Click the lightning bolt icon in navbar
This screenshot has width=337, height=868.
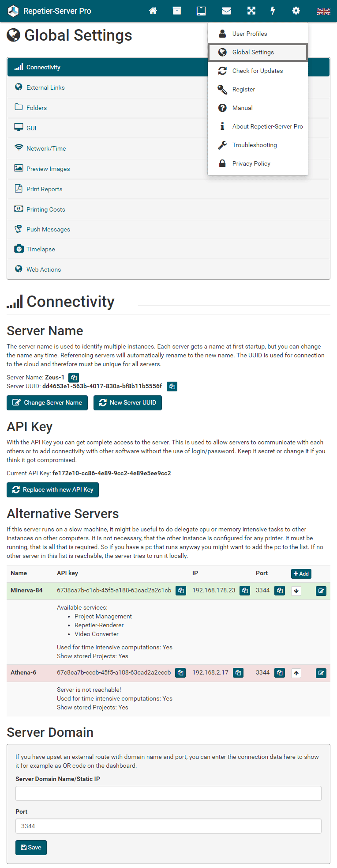273,11
